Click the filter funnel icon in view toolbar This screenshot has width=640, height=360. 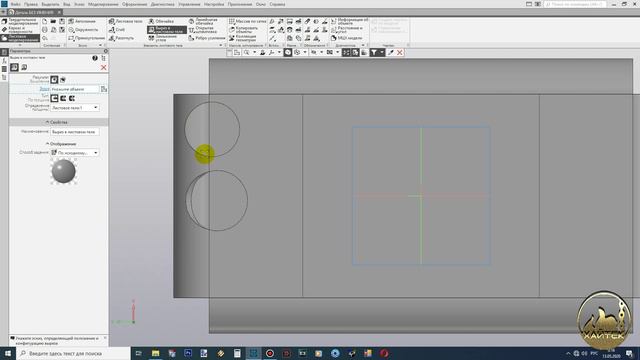click(x=373, y=53)
